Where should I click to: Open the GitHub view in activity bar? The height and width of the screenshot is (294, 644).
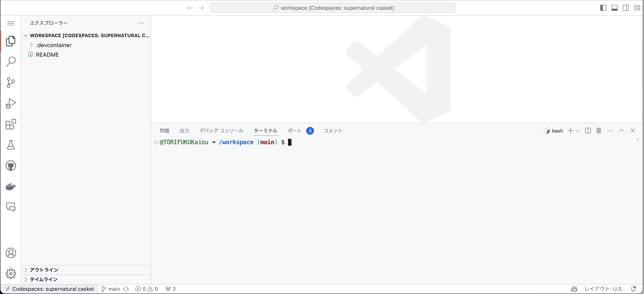pos(11,166)
